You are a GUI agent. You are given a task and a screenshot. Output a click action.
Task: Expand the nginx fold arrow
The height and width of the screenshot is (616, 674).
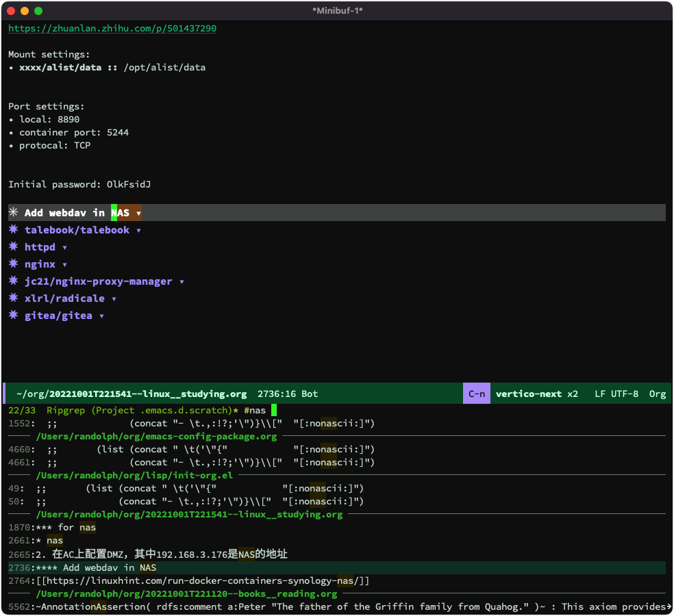pyautogui.click(x=64, y=265)
